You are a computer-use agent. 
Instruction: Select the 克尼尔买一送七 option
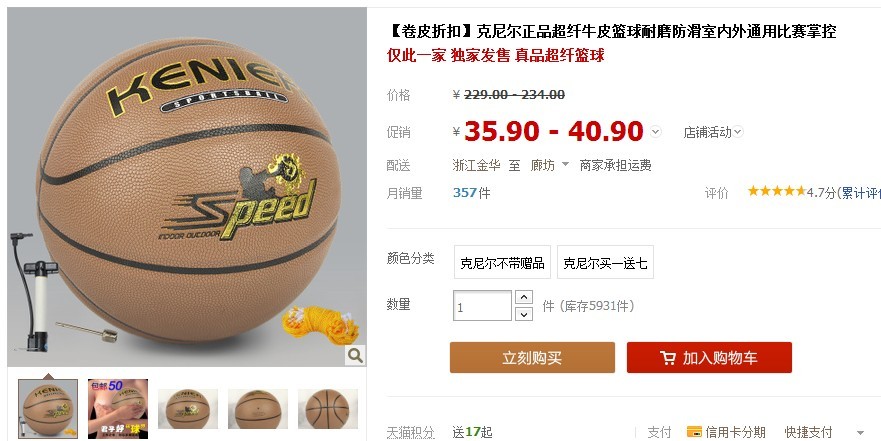(605, 262)
